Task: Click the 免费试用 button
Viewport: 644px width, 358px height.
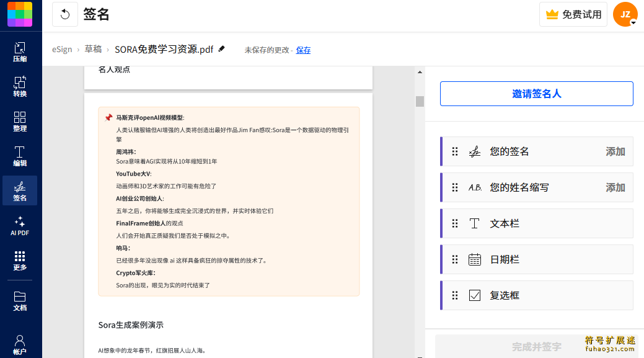Action: coord(573,14)
